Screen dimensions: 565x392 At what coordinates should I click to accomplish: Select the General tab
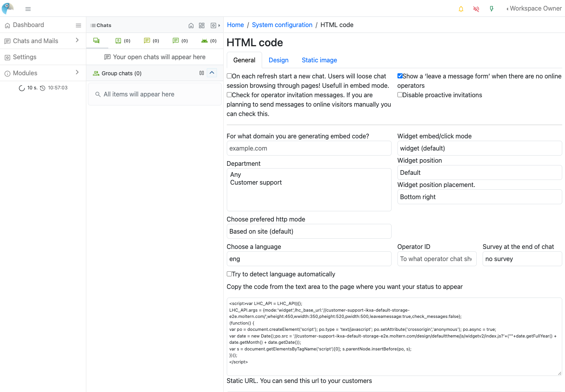tap(244, 60)
